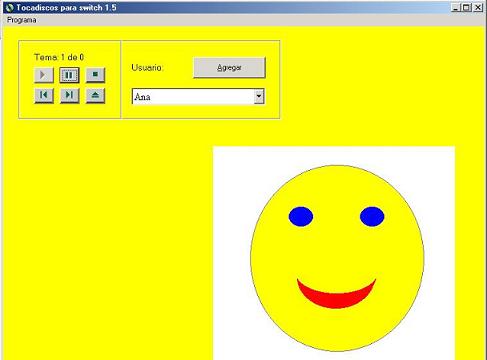Screen dimensions: 487x360
Task: Close the Tocadiscos window
Action: click(x=478, y=7)
